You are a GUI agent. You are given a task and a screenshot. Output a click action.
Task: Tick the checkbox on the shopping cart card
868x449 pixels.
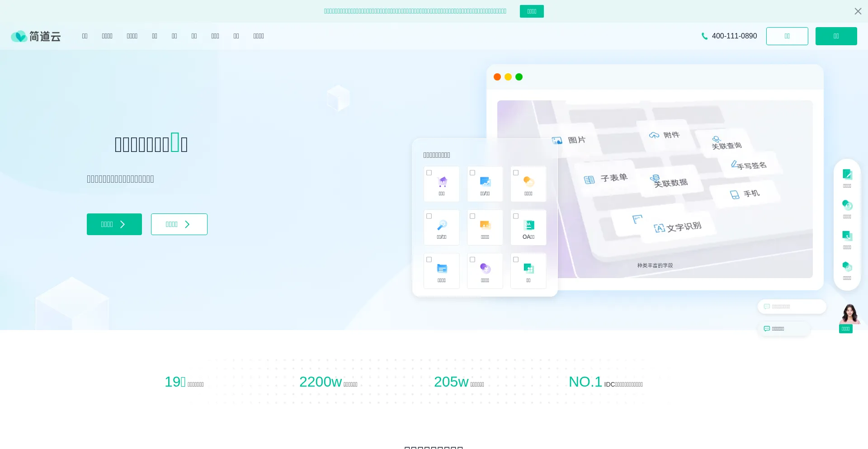coord(429,173)
